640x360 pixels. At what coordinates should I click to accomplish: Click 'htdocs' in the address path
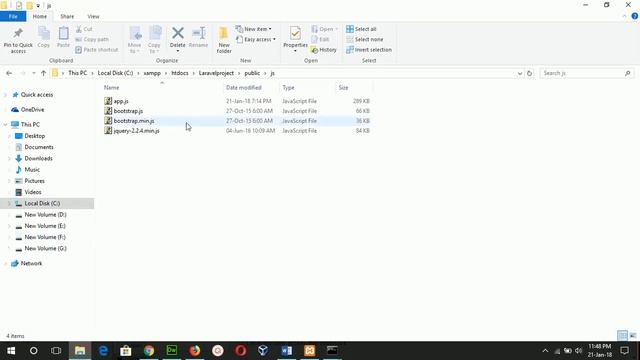click(180, 73)
